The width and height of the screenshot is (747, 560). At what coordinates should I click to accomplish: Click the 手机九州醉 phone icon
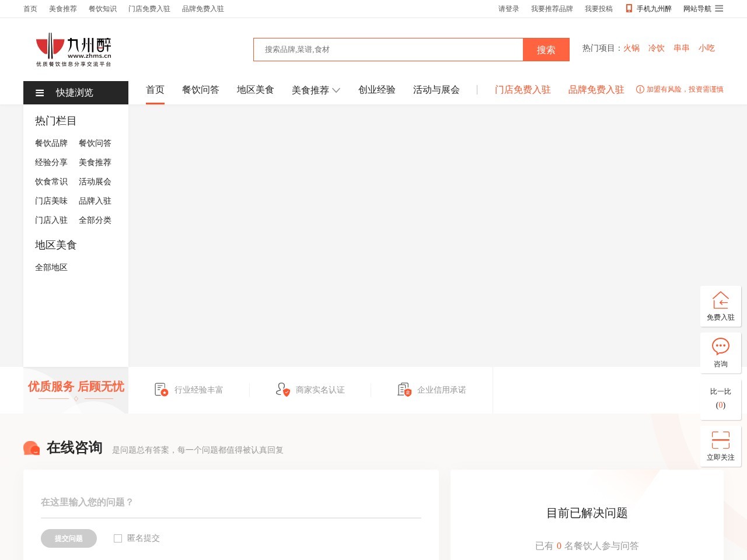coord(629,9)
